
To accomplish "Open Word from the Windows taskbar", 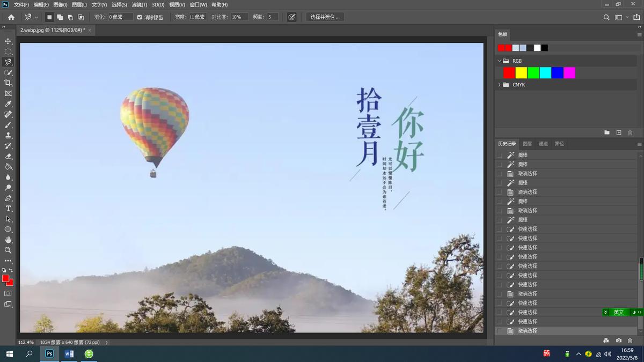I will click(69, 354).
